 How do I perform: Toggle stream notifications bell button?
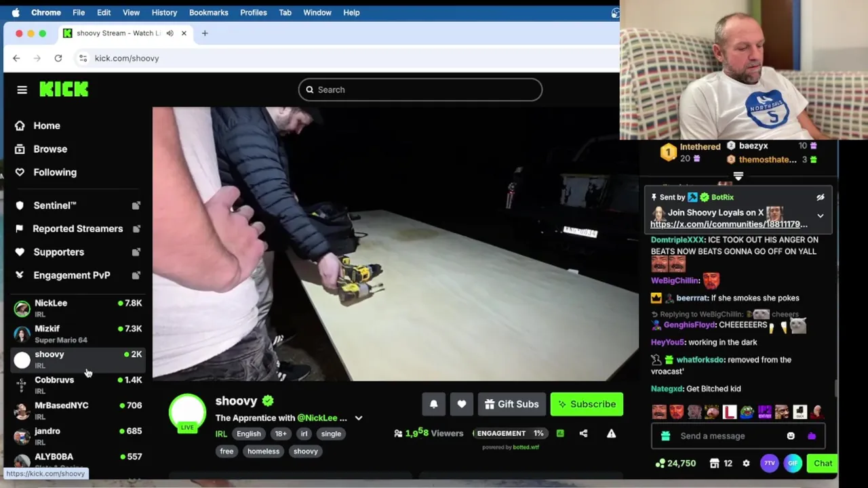pyautogui.click(x=434, y=404)
